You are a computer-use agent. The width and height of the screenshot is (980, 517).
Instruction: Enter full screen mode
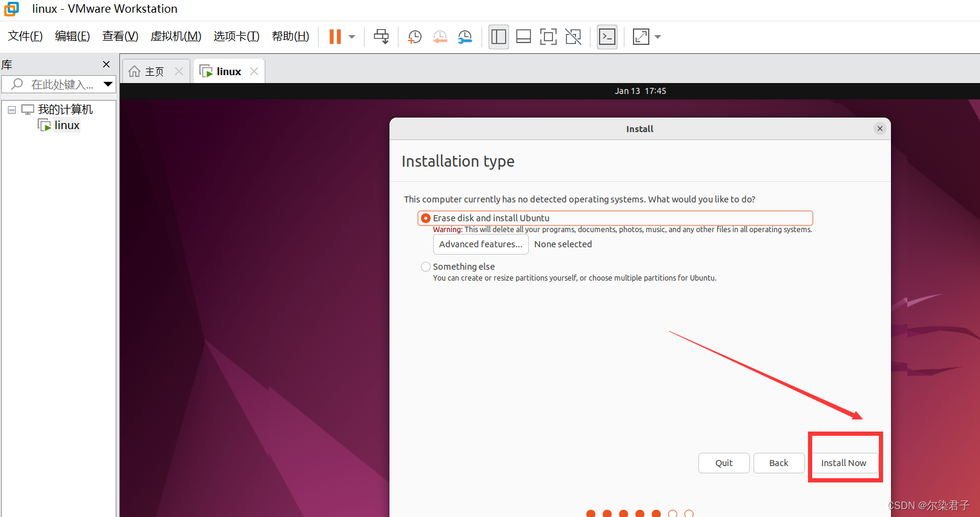pyautogui.click(x=548, y=37)
